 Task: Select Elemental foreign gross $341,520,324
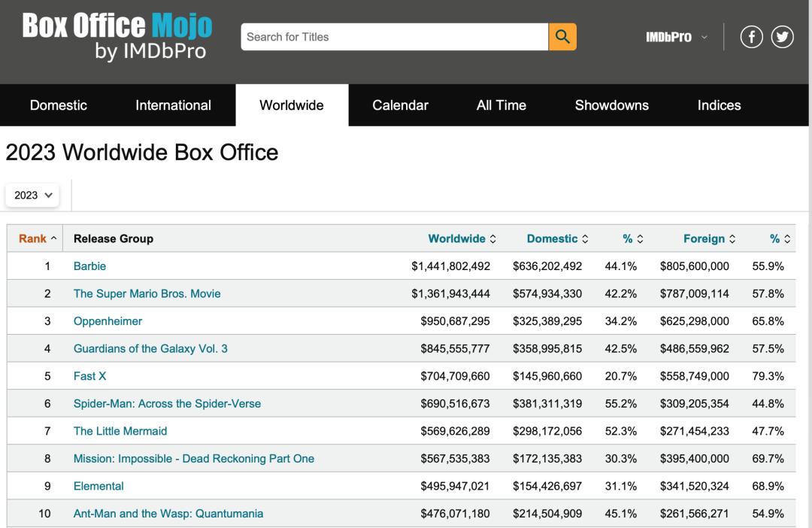point(695,486)
